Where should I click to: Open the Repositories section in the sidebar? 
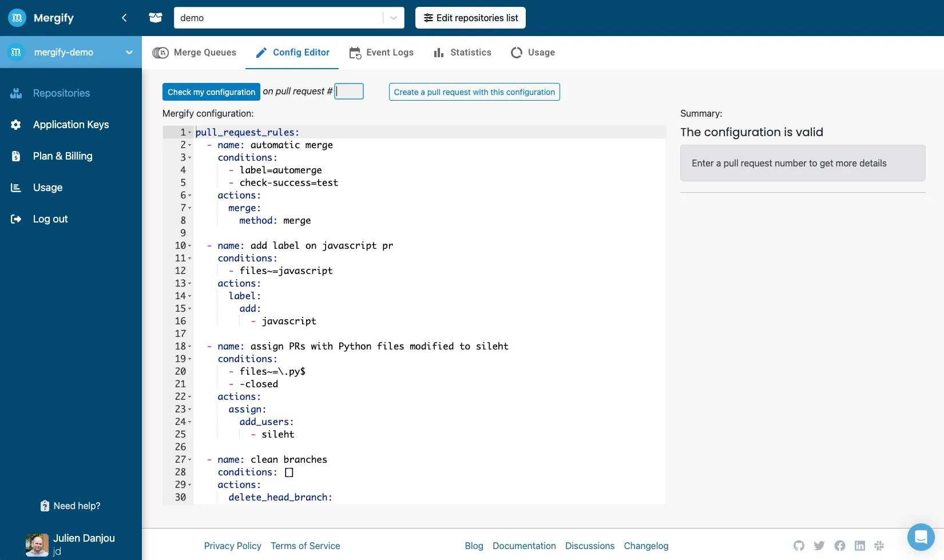click(x=16, y=93)
